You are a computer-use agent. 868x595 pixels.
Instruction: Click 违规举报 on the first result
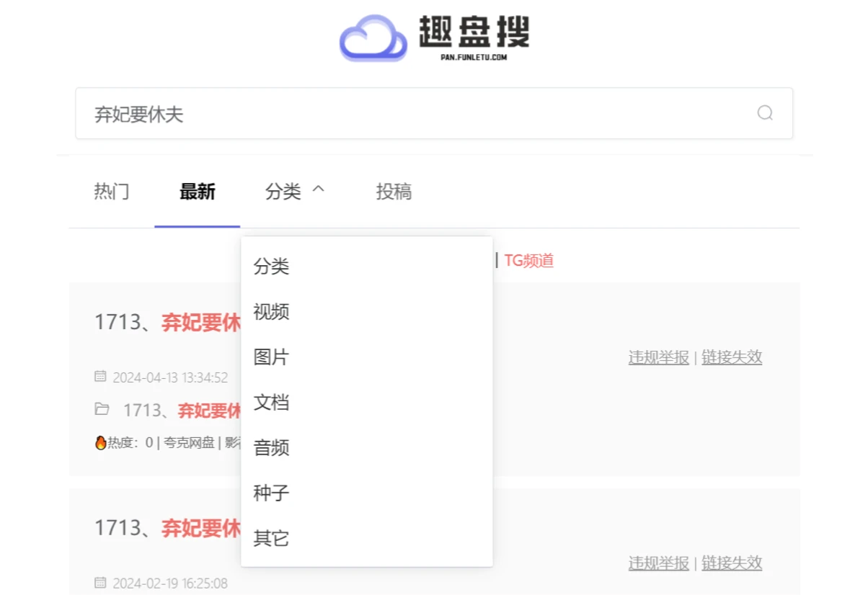tap(657, 357)
